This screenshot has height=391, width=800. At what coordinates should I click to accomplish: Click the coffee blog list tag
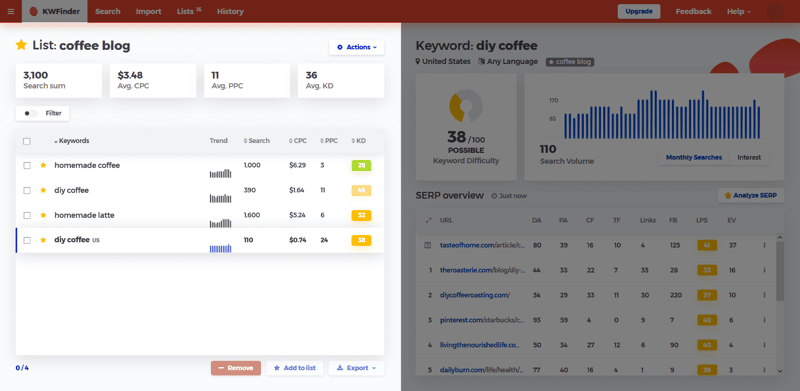(x=570, y=62)
